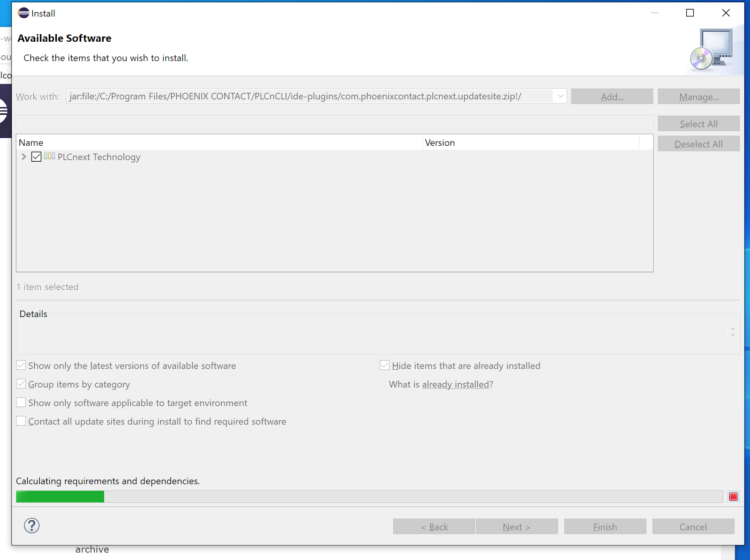Screen dimensions: 750x560
Task: Enable Show only software applicable to target environment
Action: click(x=21, y=403)
